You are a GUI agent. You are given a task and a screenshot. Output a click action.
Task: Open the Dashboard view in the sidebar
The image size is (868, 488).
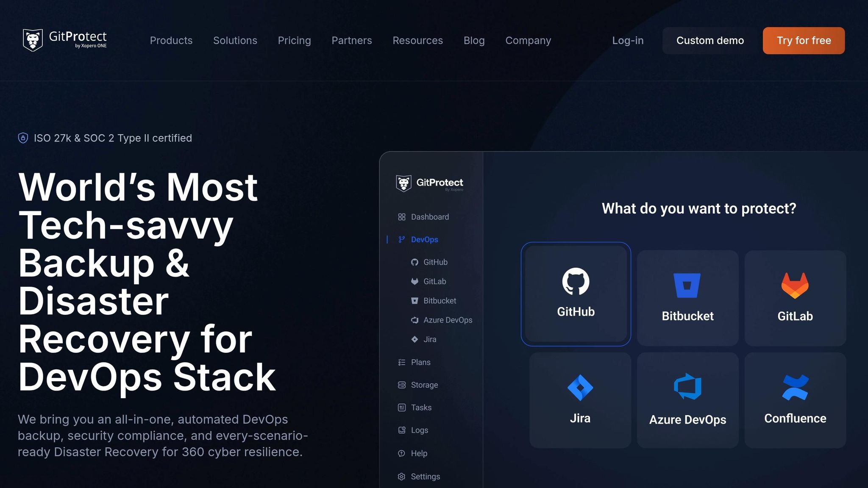[429, 217]
